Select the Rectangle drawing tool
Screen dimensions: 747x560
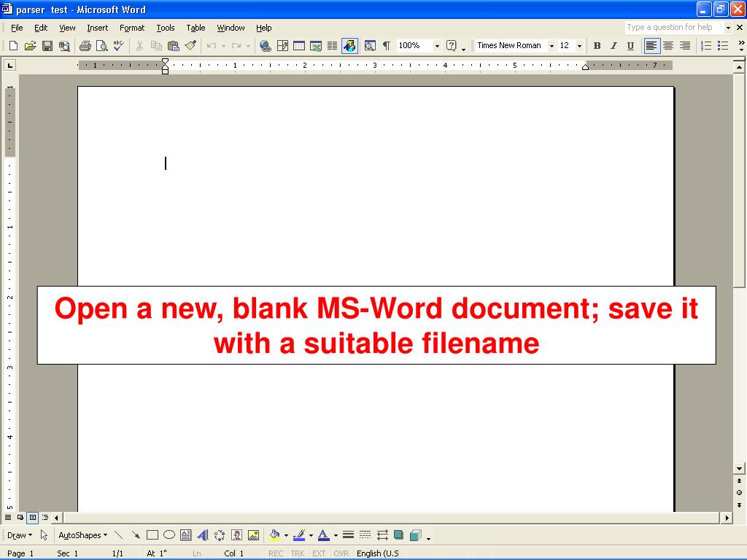click(152, 535)
